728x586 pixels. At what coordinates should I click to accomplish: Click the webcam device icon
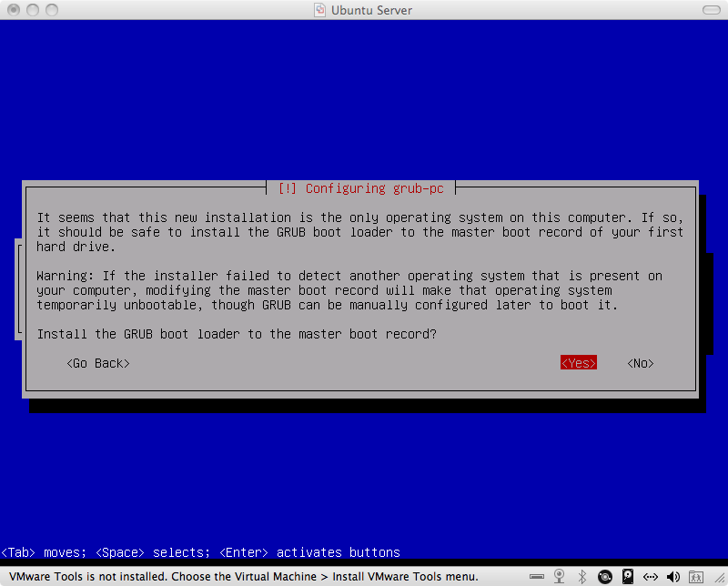(559, 575)
